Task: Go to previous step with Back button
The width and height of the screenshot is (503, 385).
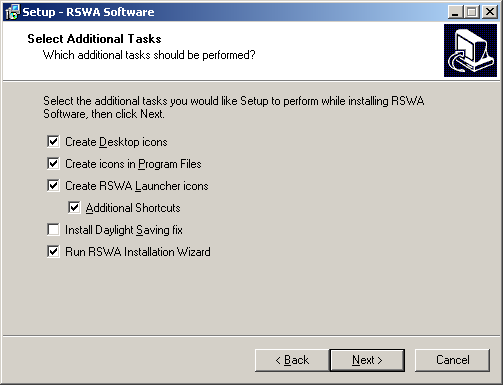Action: coord(292,360)
